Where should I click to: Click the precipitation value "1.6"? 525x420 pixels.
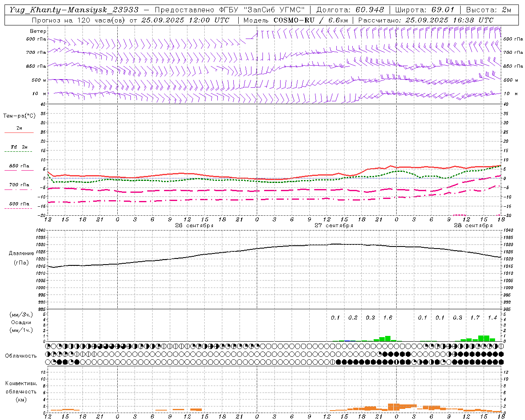(x=388, y=317)
